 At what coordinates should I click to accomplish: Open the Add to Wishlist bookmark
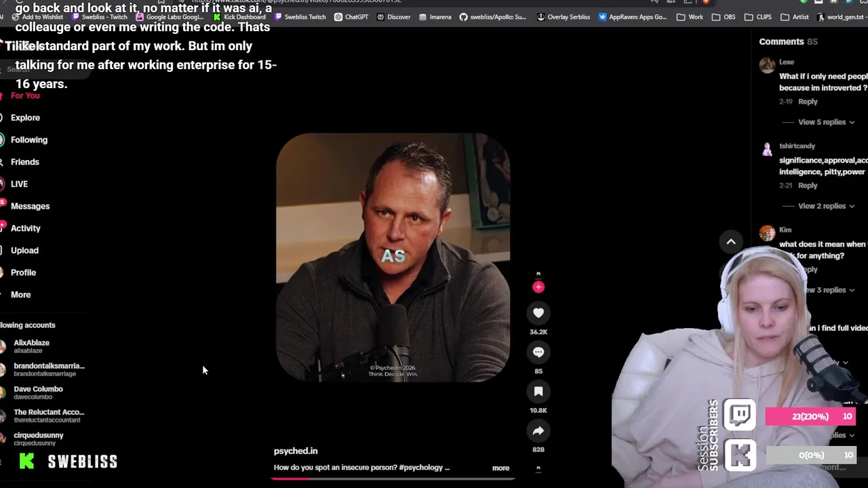click(37, 17)
